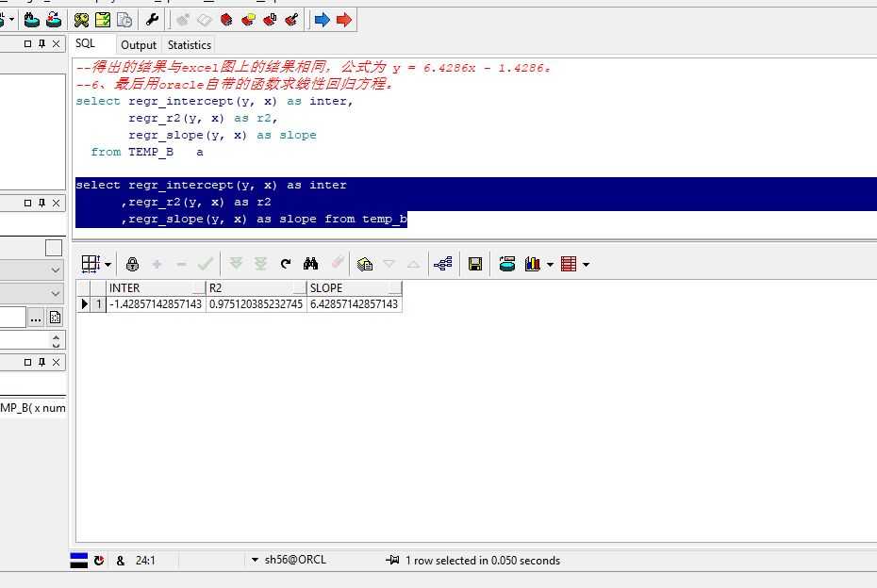Image resolution: width=877 pixels, height=588 pixels.
Task: Open dropdown arrow beside bar chart icon
Action: coord(551,265)
